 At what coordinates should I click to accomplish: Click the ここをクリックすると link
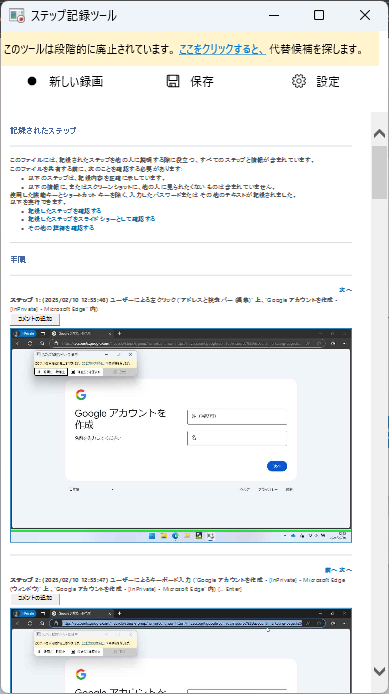pyautogui.click(x=222, y=49)
